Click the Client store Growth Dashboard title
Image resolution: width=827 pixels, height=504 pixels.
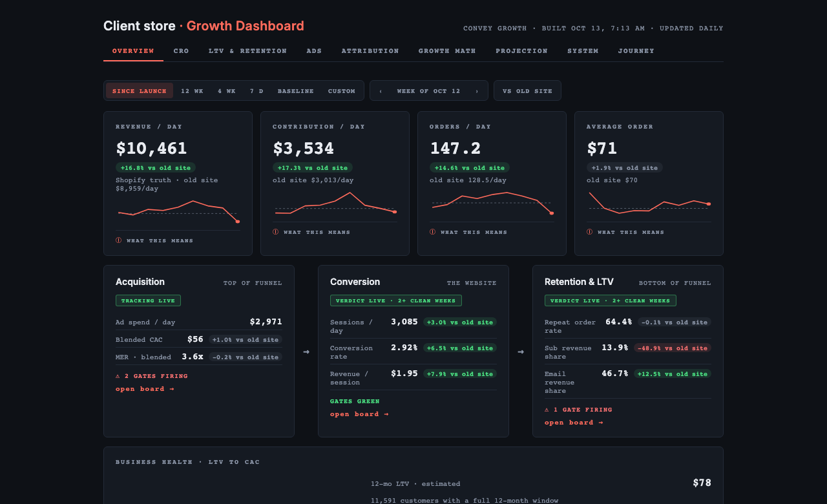(204, 26)
